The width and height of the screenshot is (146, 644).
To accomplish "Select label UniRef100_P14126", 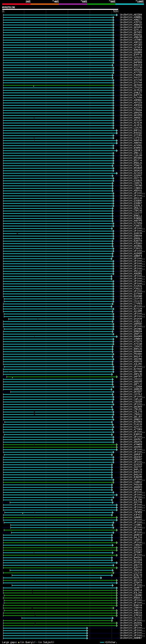I will (131, 424).
